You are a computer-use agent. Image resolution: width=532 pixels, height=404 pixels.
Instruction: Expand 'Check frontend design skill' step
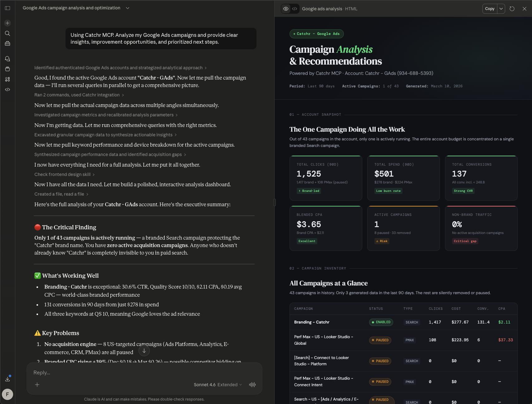tap(65, 174)
